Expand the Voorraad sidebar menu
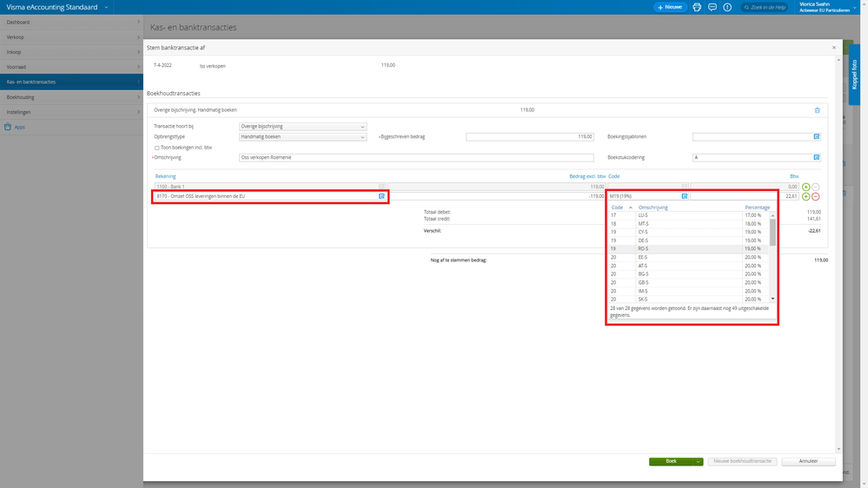The height and width of the screenshot is (488, 868). (x=71, y=67)
